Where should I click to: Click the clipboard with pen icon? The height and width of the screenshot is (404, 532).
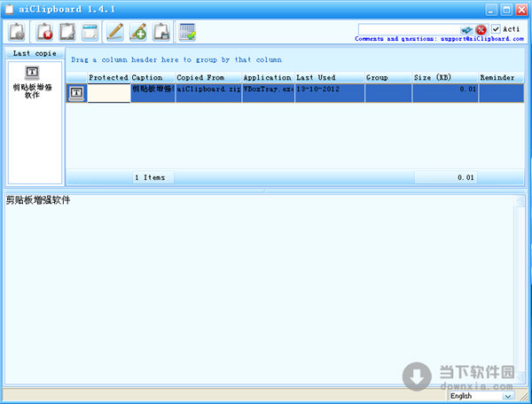67,32
